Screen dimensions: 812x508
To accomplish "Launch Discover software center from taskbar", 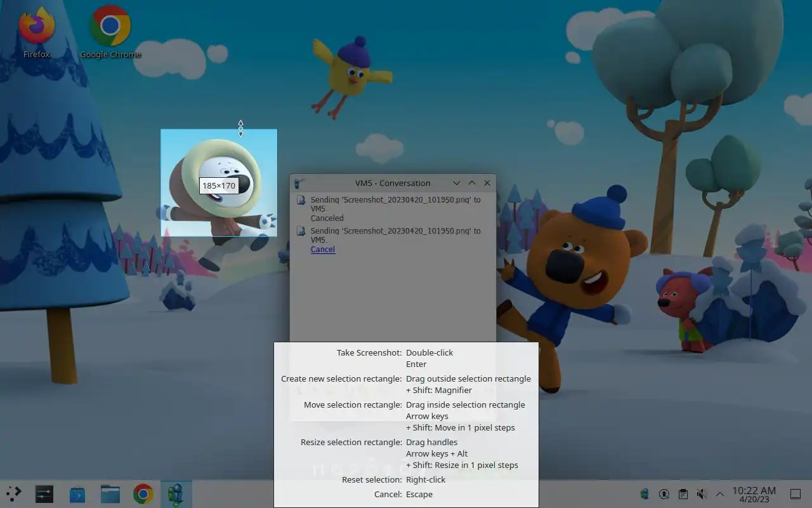I will pos(77,494).
